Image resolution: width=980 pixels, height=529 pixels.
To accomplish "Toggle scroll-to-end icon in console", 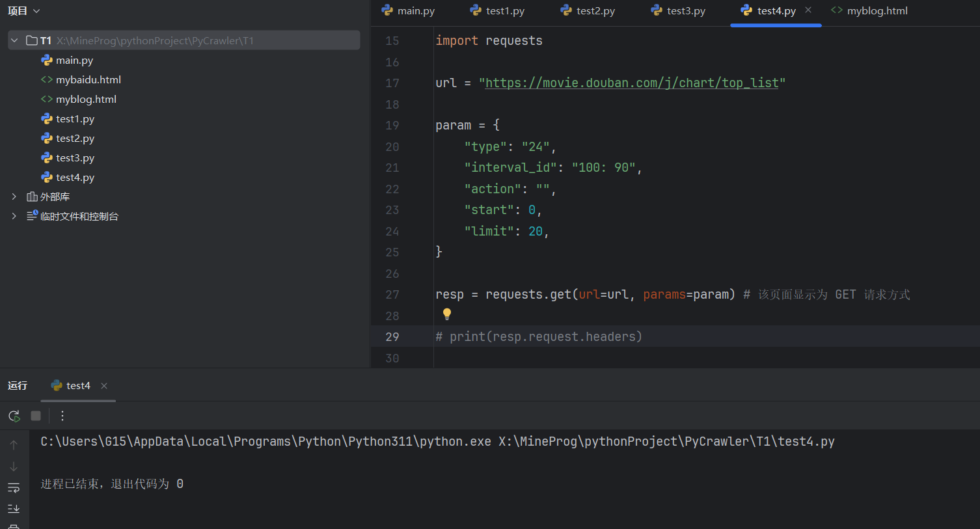I will pos(14,508).
